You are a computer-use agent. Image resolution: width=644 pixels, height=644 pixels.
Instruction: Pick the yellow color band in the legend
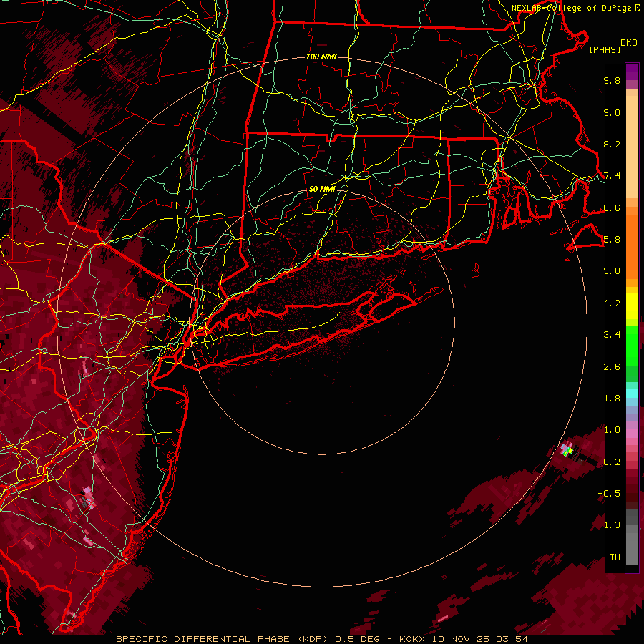(632, 306)
